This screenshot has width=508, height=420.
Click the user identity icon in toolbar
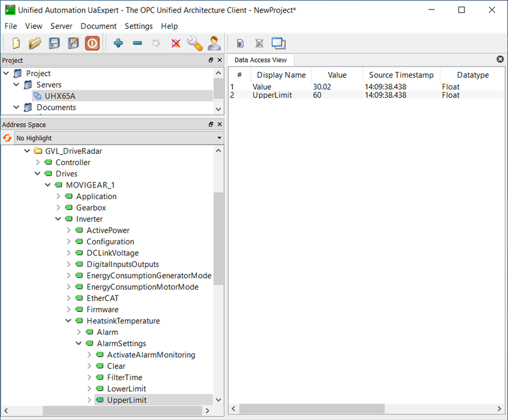214,43
